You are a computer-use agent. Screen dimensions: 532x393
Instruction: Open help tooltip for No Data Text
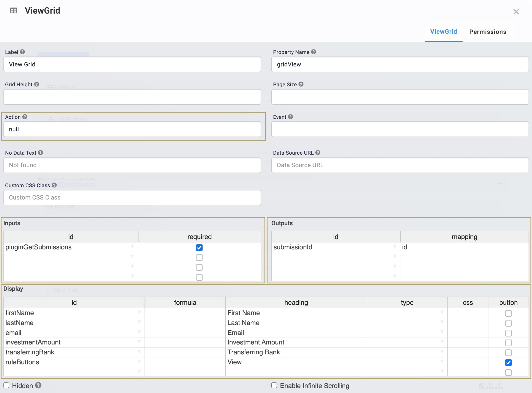click(x=40, y=152)
